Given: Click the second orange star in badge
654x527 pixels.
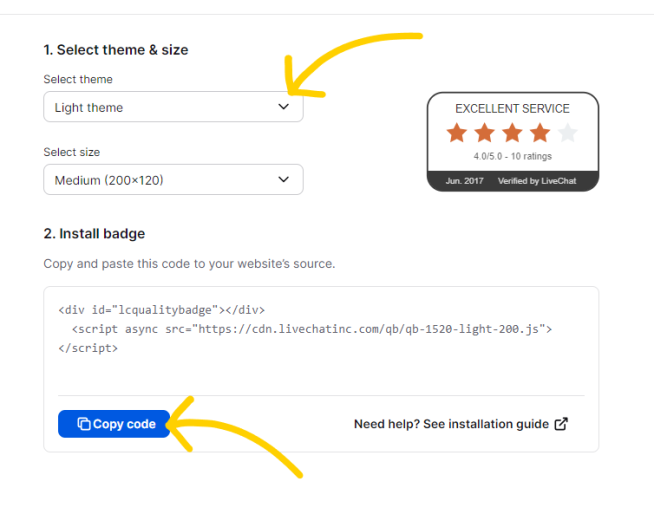Looking at the screenshot, I should pyautogui.click(x=485, y=133).
